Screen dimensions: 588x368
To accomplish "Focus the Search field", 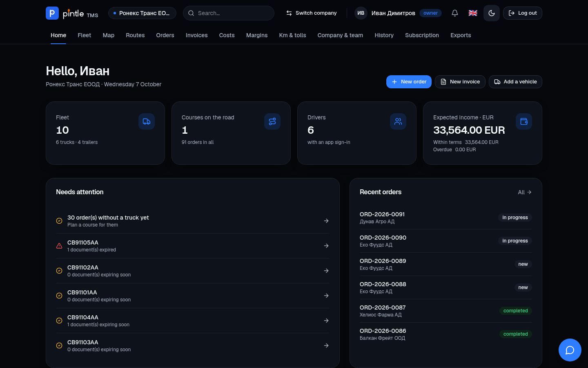I will click(229, 13).
